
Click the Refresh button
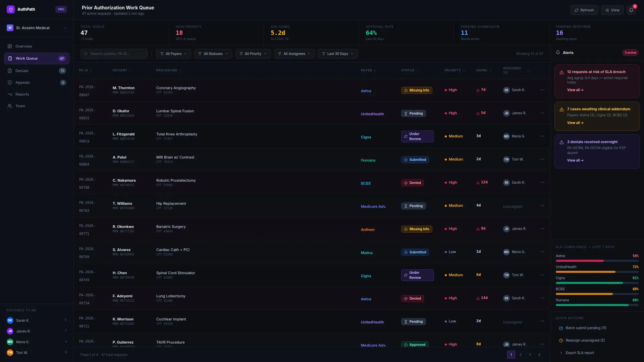[584, 10]
